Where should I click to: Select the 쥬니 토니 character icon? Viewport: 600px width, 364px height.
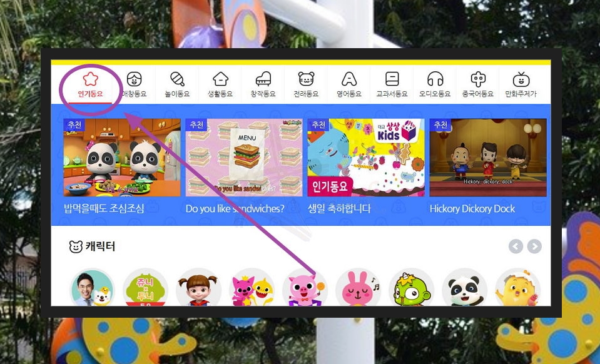pos(145,288)
